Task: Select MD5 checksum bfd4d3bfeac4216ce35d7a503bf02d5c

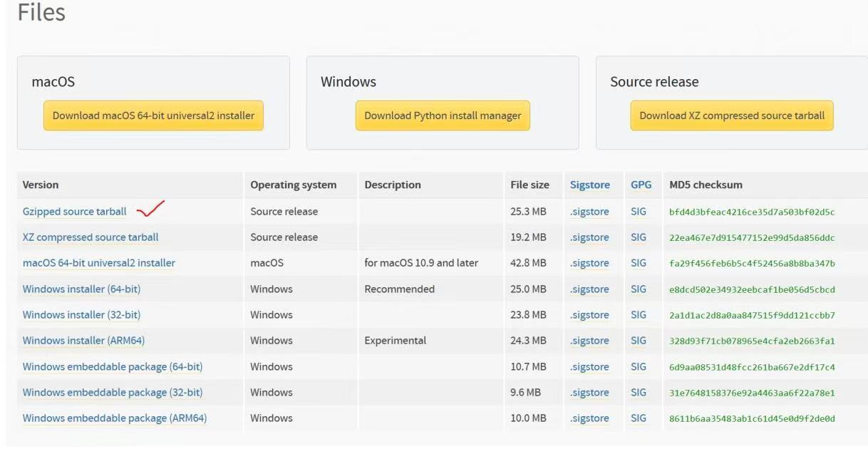Action: click(752, 212)
